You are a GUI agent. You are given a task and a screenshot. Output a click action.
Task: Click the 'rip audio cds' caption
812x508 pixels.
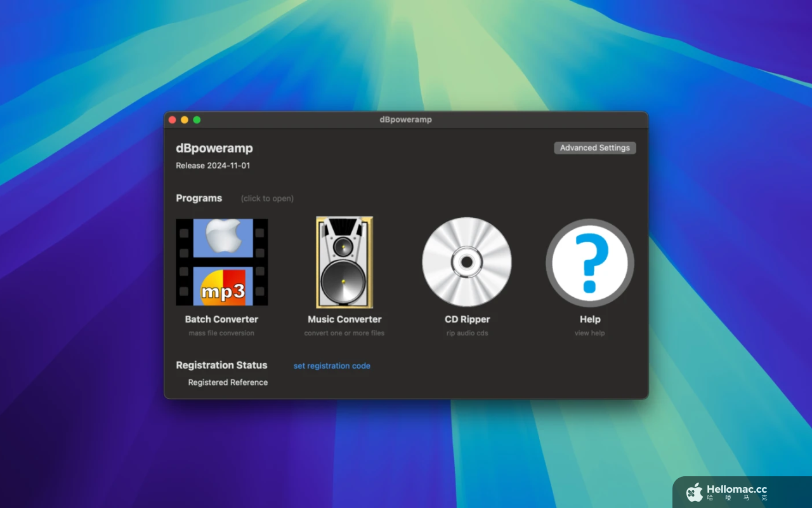click(x=468, y=333)
